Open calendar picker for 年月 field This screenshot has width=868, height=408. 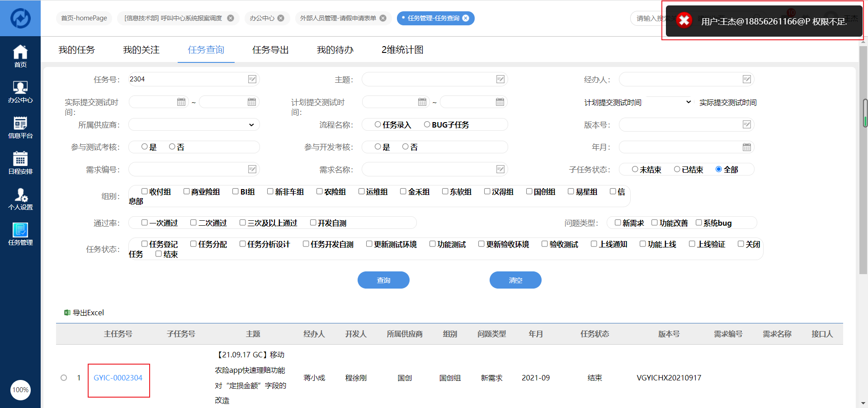(746, 147)
